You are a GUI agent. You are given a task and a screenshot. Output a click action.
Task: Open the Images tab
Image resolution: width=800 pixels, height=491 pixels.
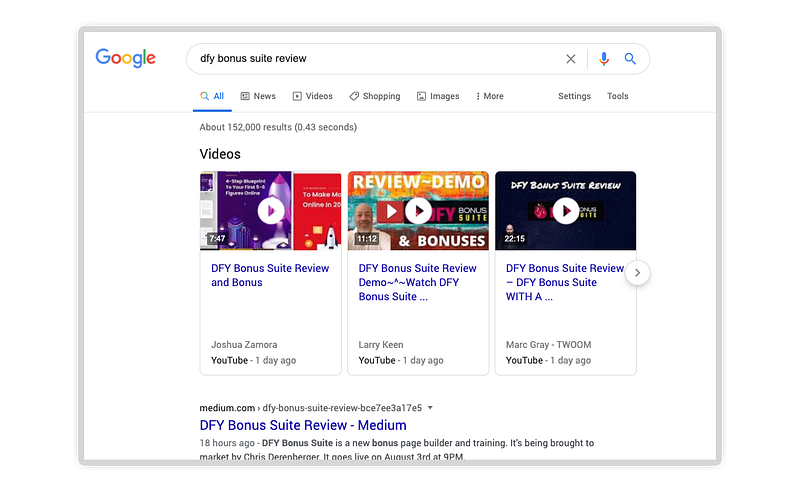[438, 96]
